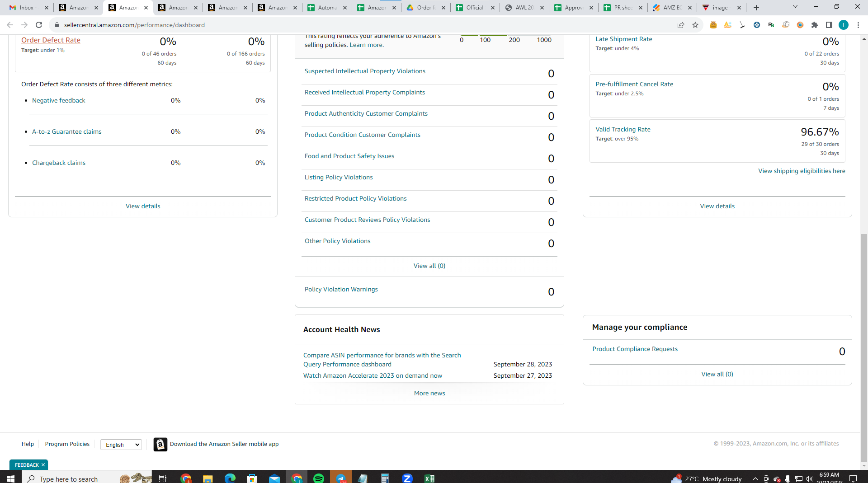This screenshot has height=483, width=868.
Task: Click the Amazon Seller mobile app icon
Action: pyautogui.click(x=160, y=444)
